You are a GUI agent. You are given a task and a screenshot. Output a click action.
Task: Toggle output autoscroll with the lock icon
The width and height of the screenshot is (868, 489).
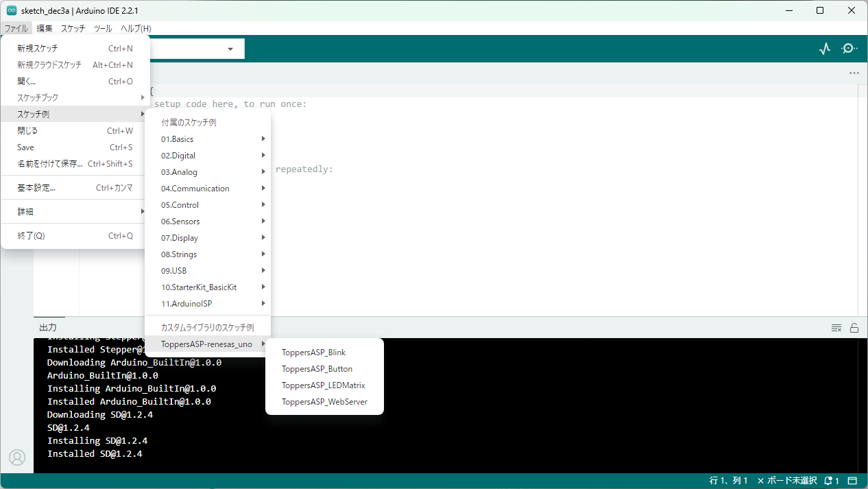tap(854, 328)
